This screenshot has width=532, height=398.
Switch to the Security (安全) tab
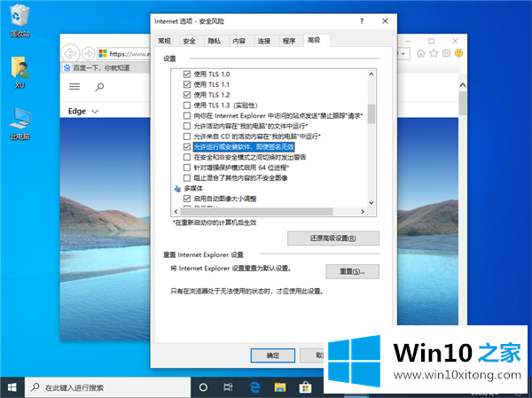coord(189,41)
